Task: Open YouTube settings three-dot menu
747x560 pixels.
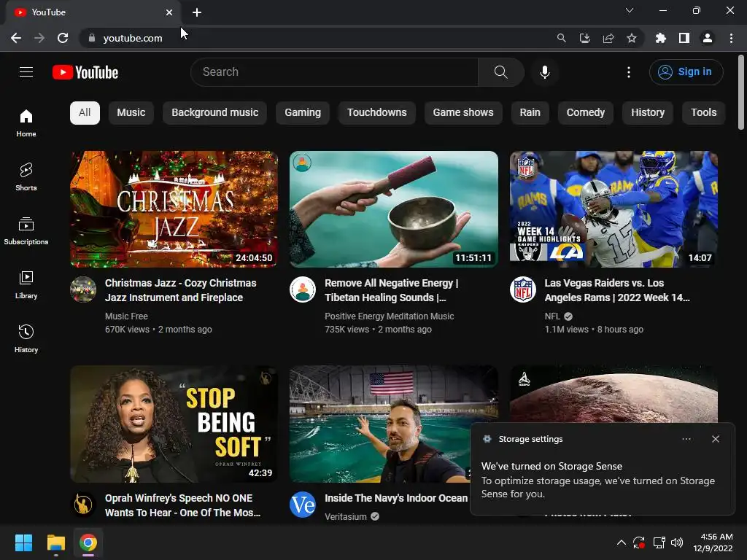Action: point(628,72)
